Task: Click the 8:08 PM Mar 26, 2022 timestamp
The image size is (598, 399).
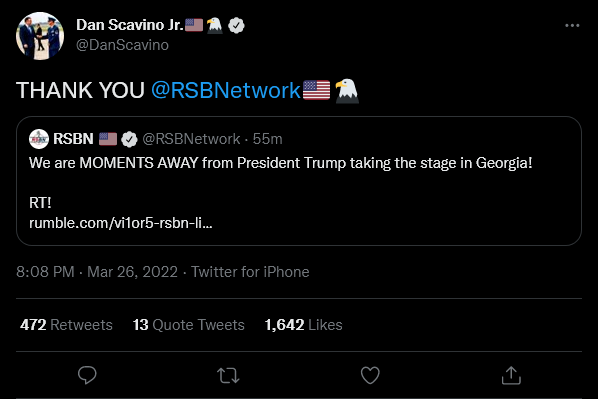Action: [97, 272]
